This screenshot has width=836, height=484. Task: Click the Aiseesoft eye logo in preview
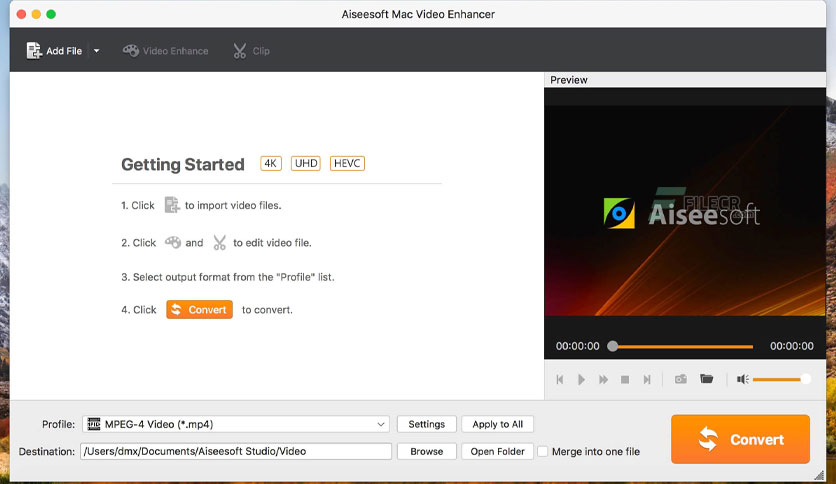click(619, 213)
